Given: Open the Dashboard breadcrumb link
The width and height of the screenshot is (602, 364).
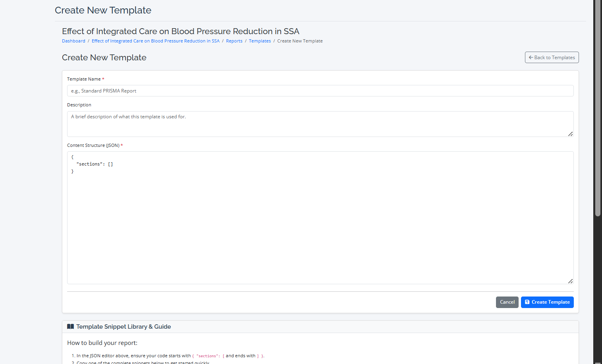Looking at the screenshot, I should [73, 41].
